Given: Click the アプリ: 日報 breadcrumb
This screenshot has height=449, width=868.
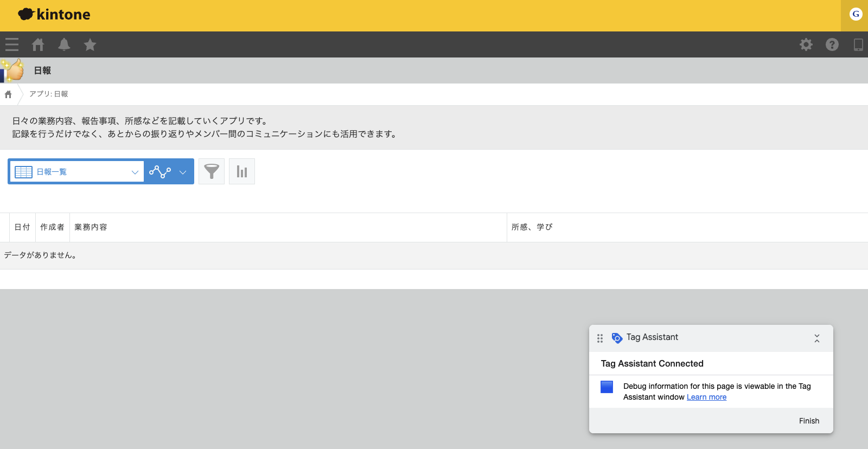Looking at the screenshot, I should [49, 94].
